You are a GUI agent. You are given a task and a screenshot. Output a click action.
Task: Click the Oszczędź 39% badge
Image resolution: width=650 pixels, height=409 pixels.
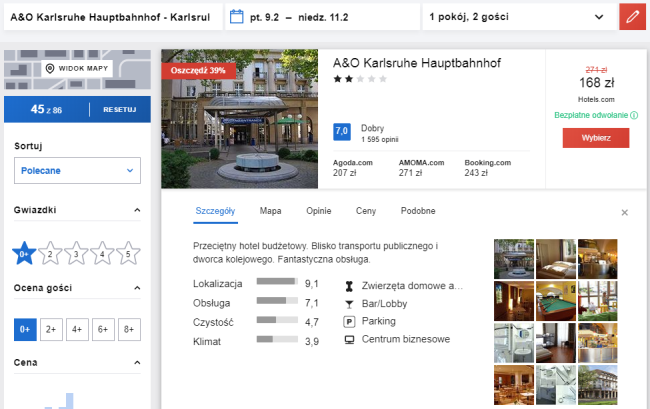tap(198, 70)
